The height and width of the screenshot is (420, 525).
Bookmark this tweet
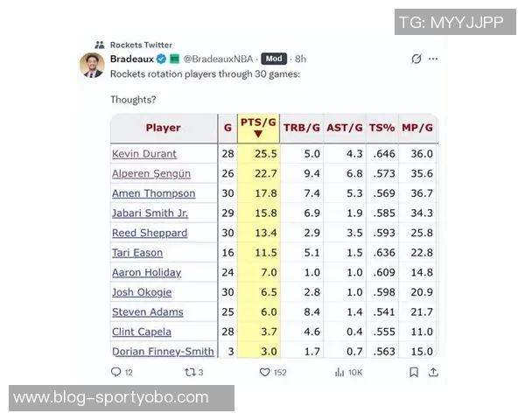pyautogui.click(x=413, y=372)
